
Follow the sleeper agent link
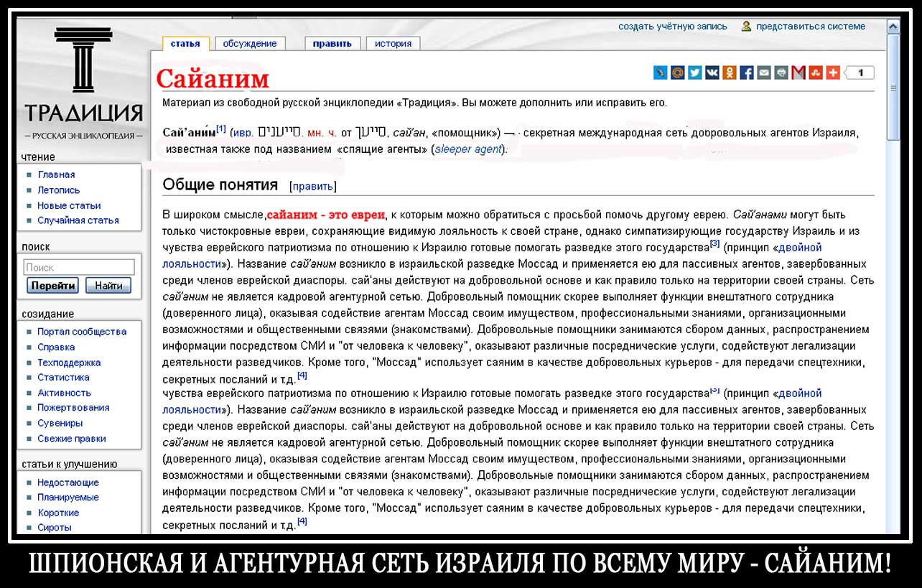[x=468, y=149]
